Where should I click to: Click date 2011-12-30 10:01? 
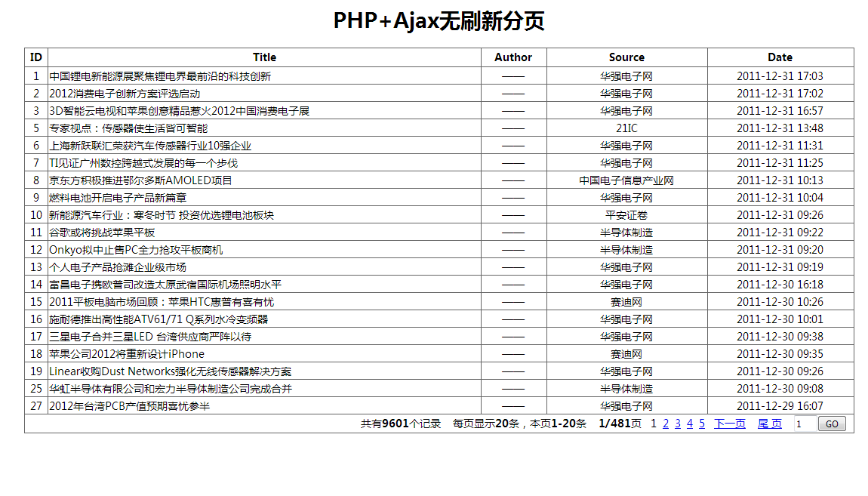(x=780, y=319)
